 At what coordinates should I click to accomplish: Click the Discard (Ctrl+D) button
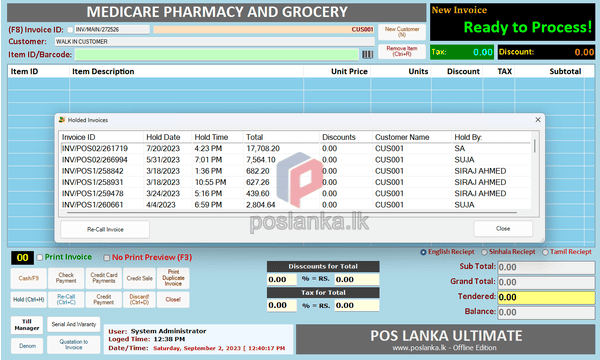click(x=139, y=300)
